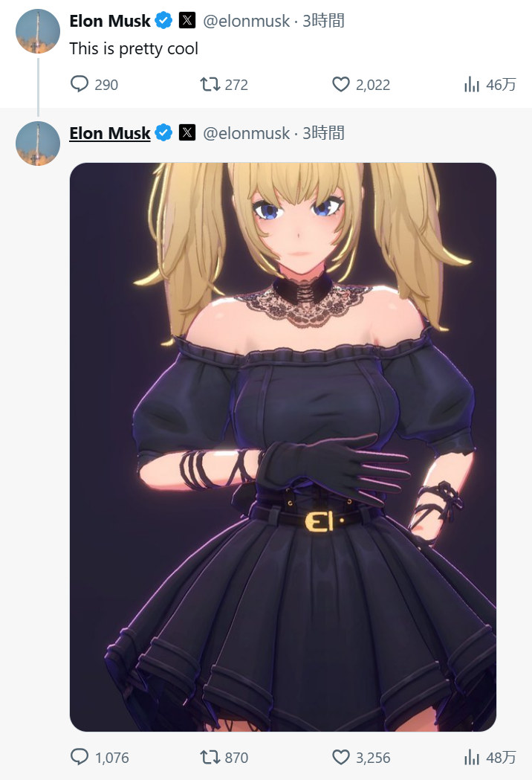This screenshot has height=780, width=532.
Task: Click reply icon on "This is pretty cool" tweet
Action: [79, 84]
